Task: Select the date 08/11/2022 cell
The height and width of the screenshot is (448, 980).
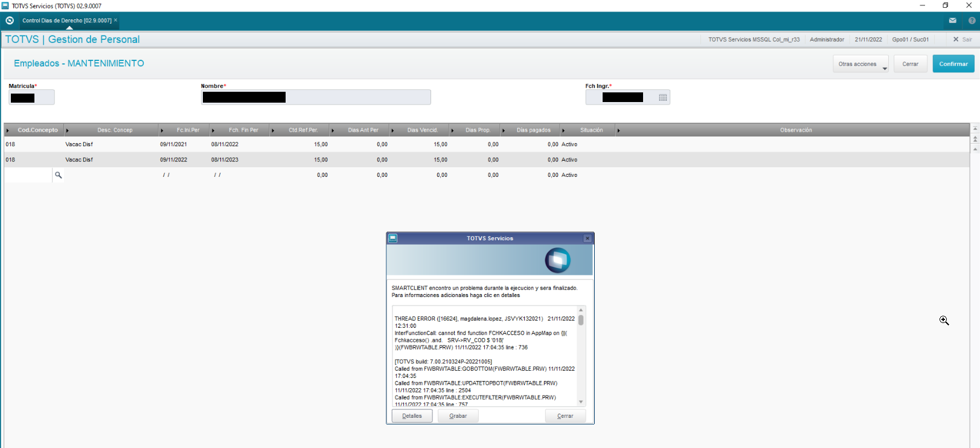Action: pyautogui.click(x=225, y=144)
